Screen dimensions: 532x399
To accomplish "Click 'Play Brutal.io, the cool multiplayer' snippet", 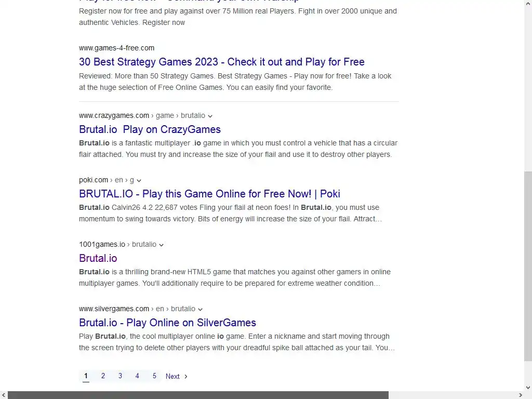I will [x=237, y=342].
